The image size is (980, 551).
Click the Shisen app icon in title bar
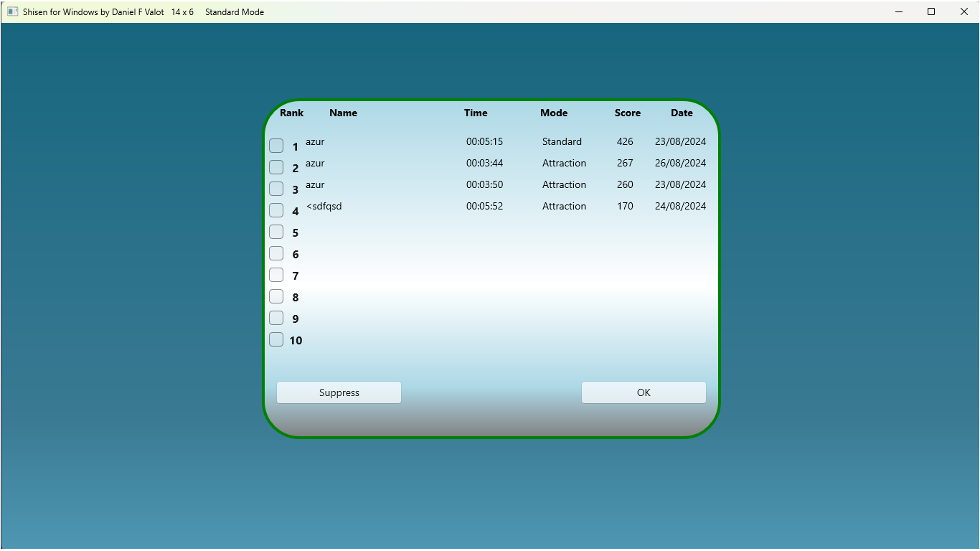pyautogui.click(x=12, y=11)
